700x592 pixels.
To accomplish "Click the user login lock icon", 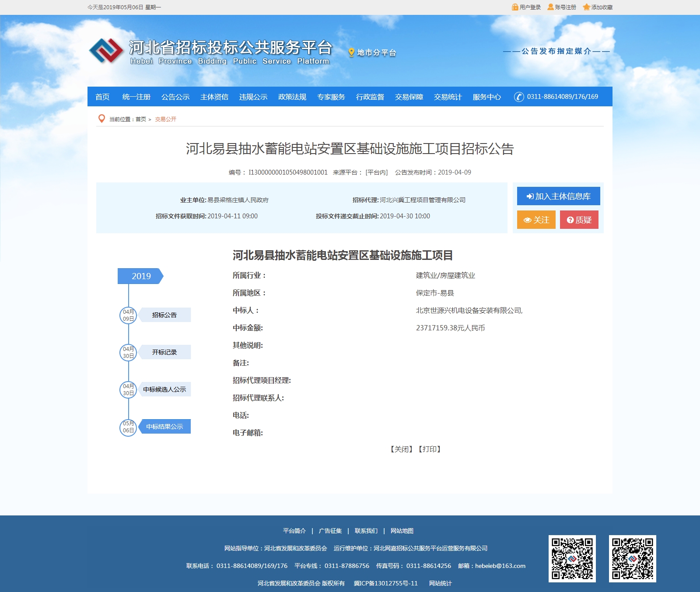I will (515, 7).
